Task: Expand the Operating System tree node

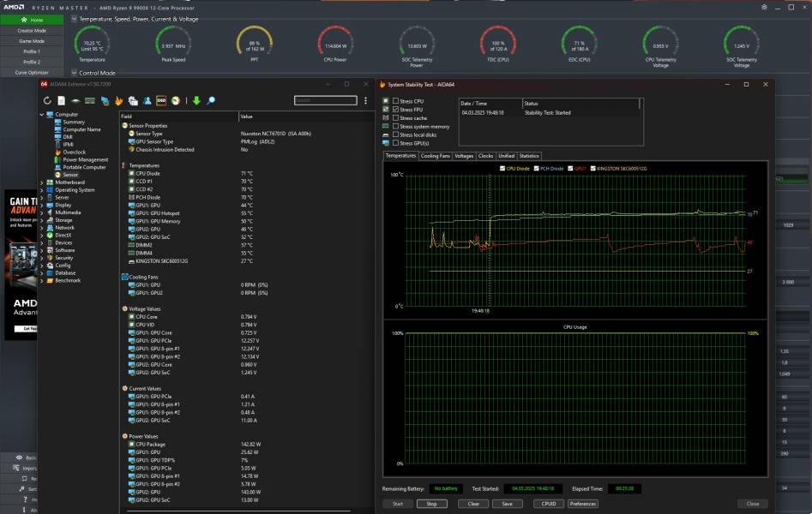Action: (42, 190)
